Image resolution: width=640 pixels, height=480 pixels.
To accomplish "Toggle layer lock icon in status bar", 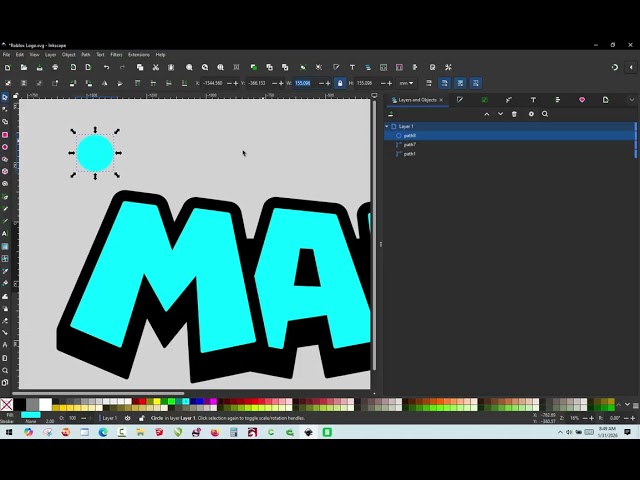I will point(142,418).
